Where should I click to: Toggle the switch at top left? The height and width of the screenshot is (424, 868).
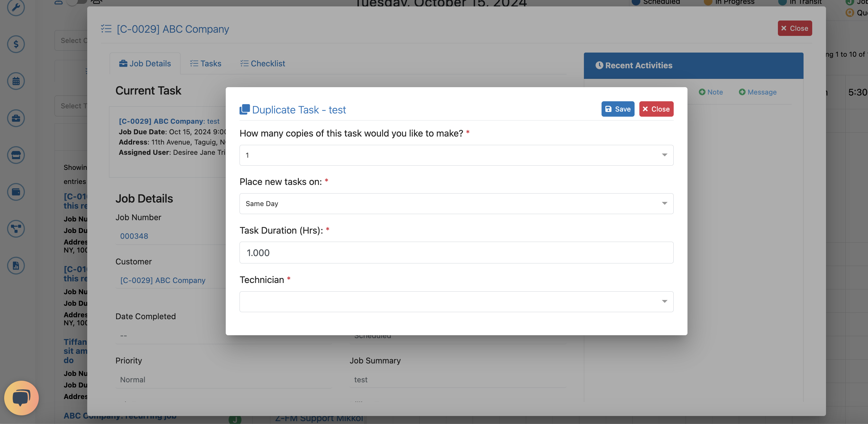pyautogui.click(x=77, y=2)
